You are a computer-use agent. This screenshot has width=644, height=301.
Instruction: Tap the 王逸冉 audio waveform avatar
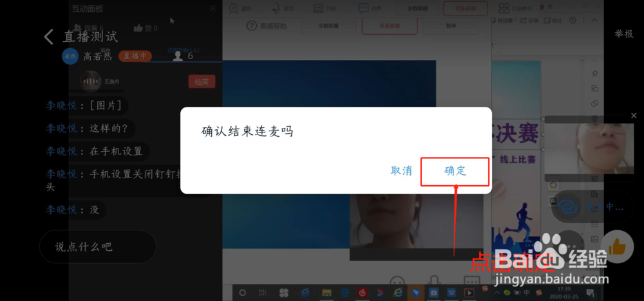[x=90, y=82]
